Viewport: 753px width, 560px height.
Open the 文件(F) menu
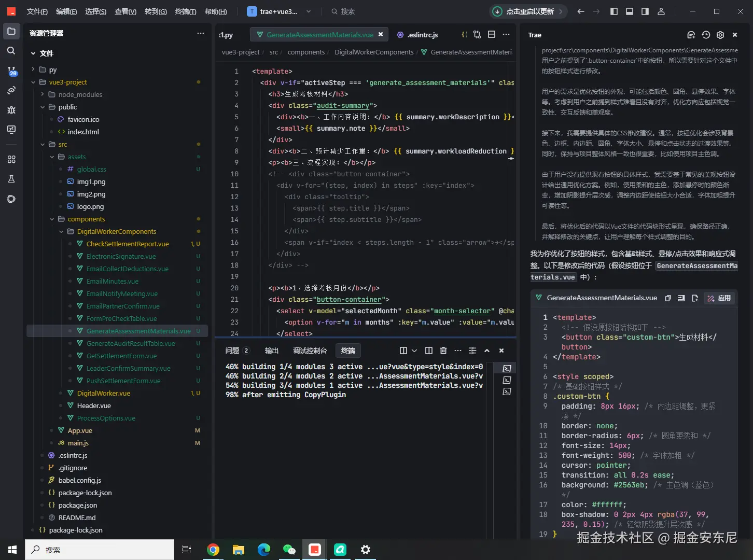point(37,11)
